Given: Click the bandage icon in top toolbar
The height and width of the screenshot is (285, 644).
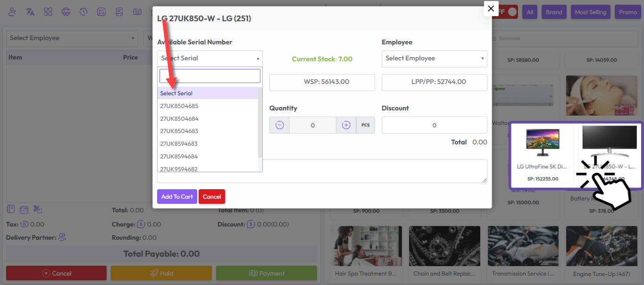Looking at the screenshot, I should pyautogui.click(x=48, y=12).
